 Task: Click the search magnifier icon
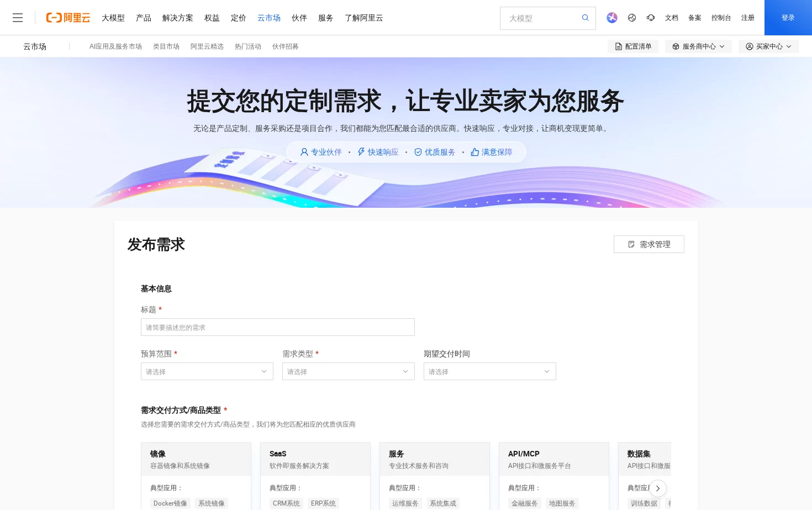click(x=586, y=18)
